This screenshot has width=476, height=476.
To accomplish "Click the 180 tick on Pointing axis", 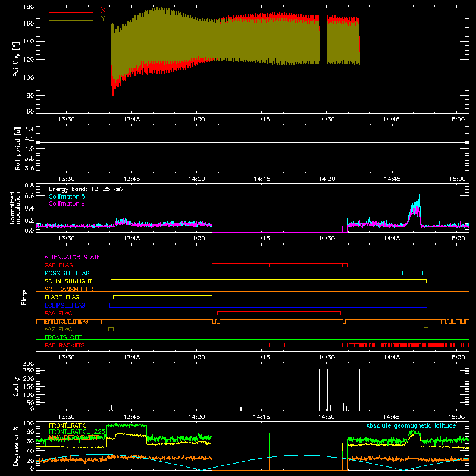I will click(x=29, y=7).
